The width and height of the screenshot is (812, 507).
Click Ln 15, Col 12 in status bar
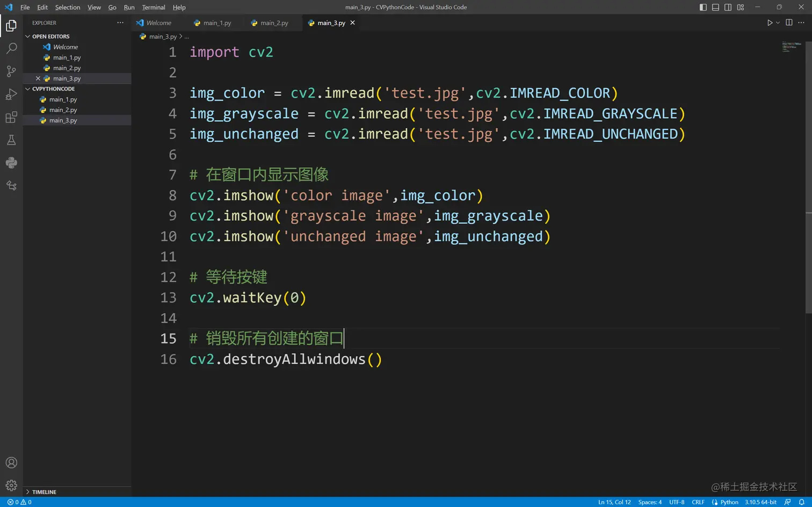pos(614,502)
